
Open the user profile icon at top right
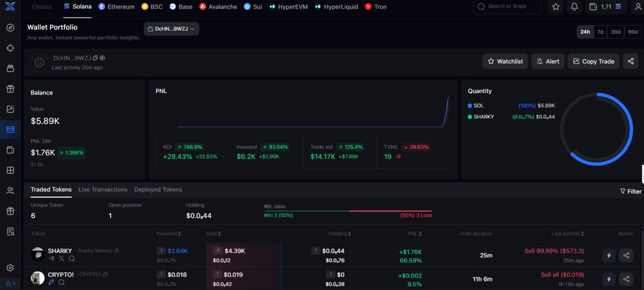[639, 7]
